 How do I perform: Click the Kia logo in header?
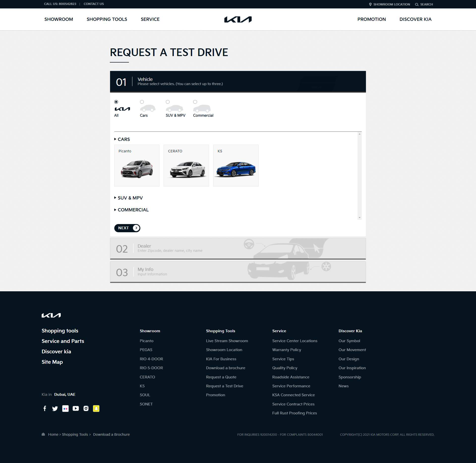click(238, 19)
